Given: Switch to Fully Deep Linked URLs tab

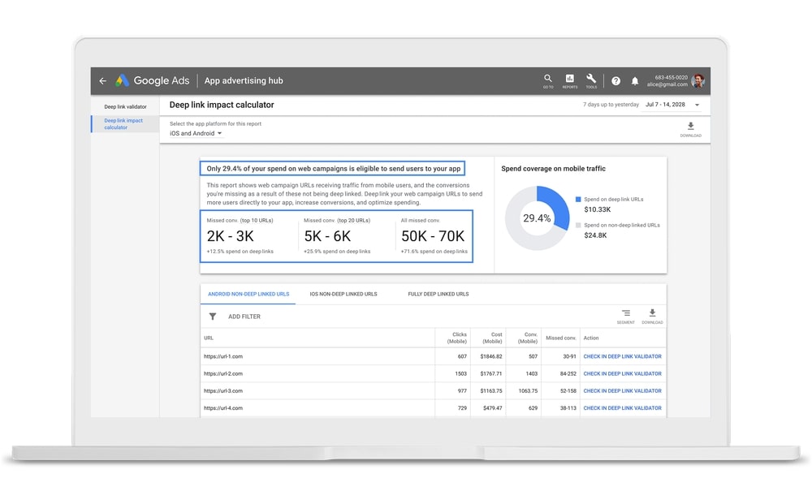Looking at the screenshot, I should click(x=438, y=294).
